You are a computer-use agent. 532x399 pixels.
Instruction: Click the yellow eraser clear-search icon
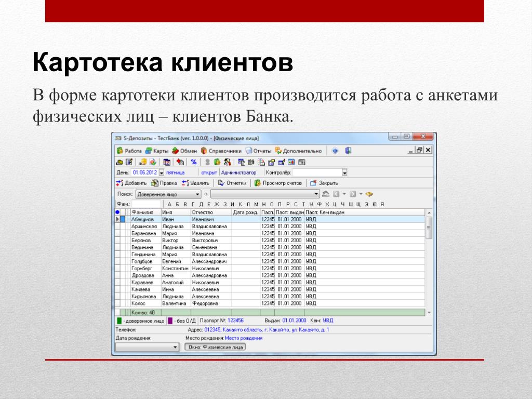pos(369,194)
